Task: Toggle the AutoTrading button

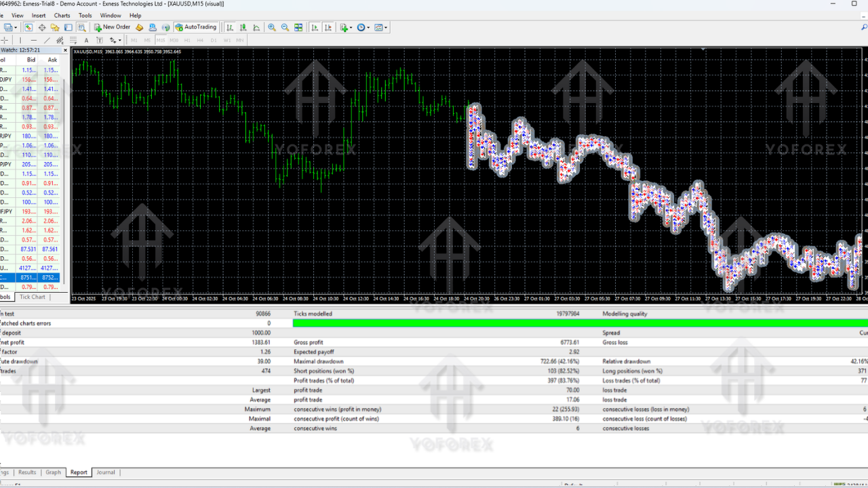Action: click(195, 27)
